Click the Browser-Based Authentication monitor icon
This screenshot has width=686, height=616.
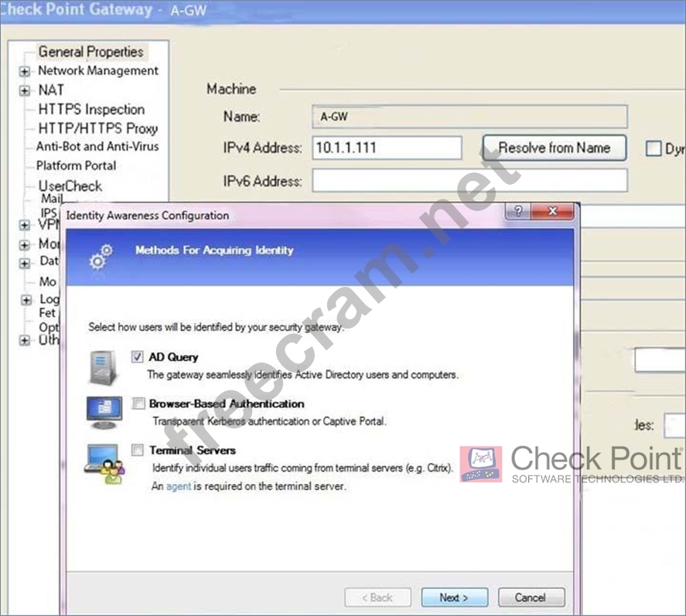[104, 412]
